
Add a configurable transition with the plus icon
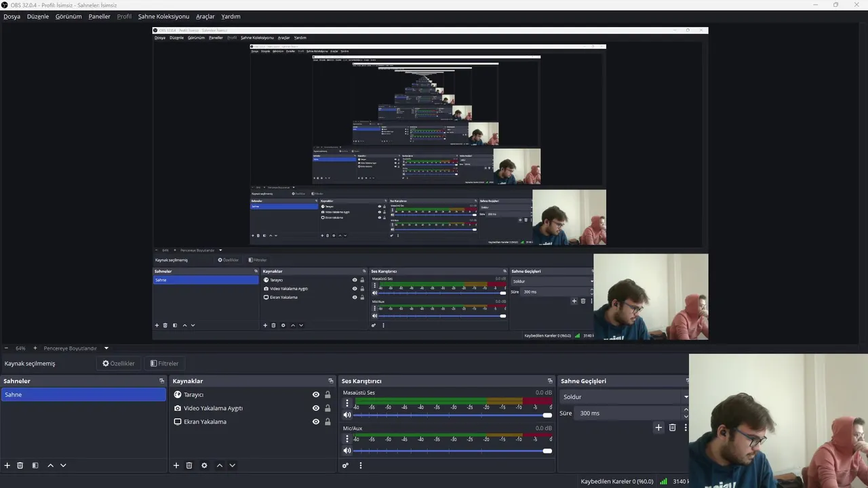click(658, 428)
